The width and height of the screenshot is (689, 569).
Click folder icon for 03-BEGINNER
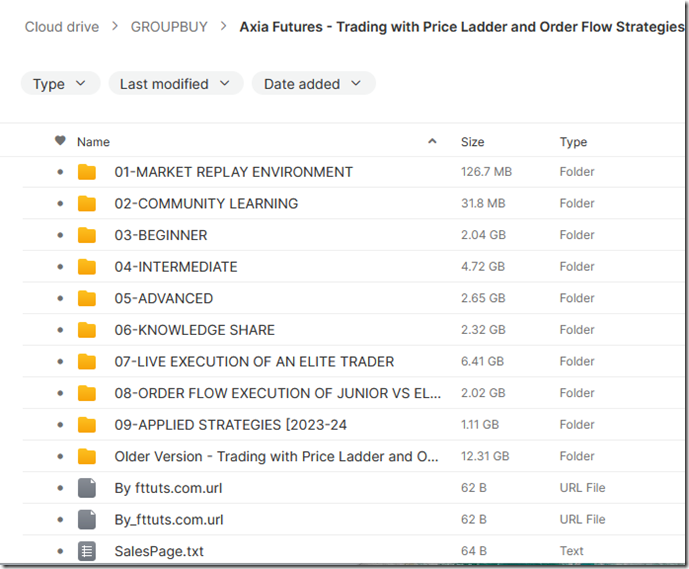pyautogui.click(x=87, y=235)
